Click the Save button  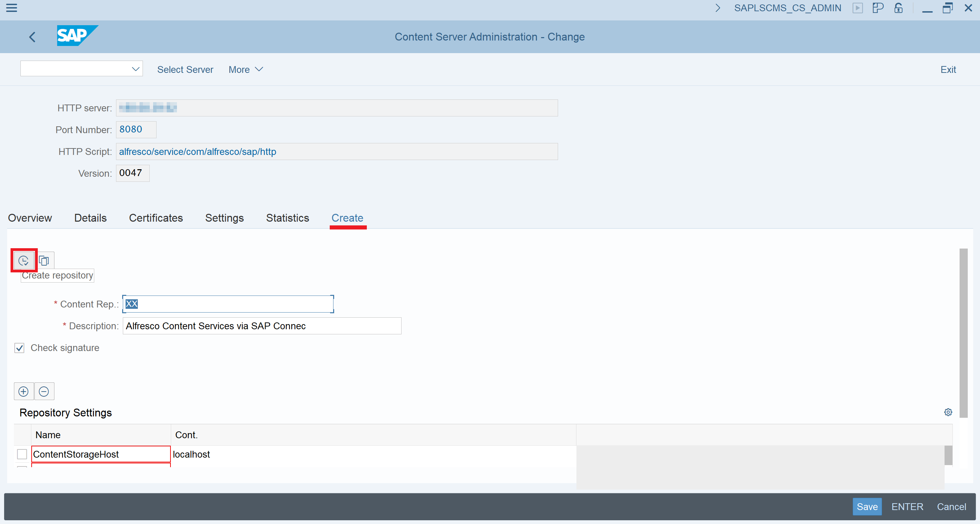coord(867,507)
